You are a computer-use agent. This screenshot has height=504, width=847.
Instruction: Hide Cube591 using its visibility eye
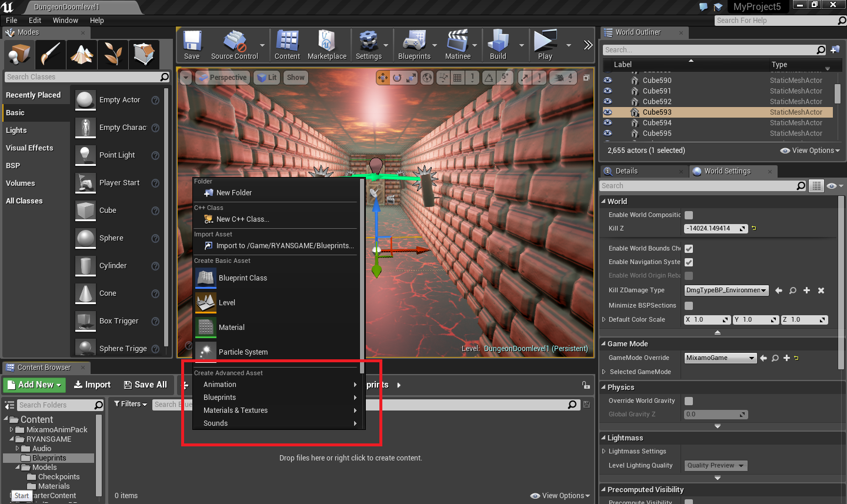[608, 91]
